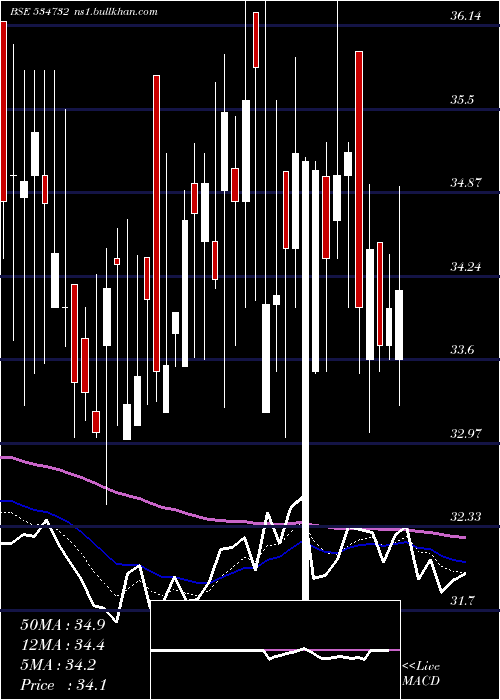Image resolution: width=500 pixels, height=700 pixels.
Task: Click the 32.33 price axis label
Action: tap(466, 517)
